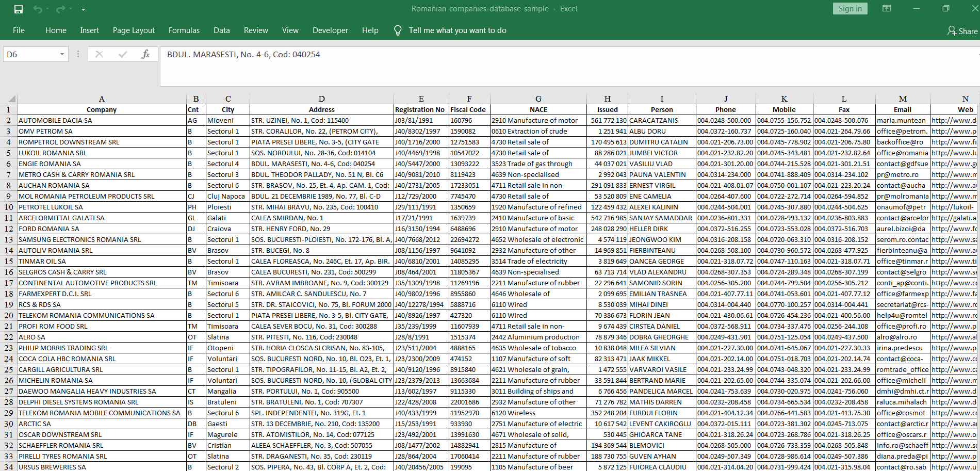Screen dimensions: 980x471
Task: Click cell STR. HENRY FORD, No. 29
Action: (x=322, y=229)
